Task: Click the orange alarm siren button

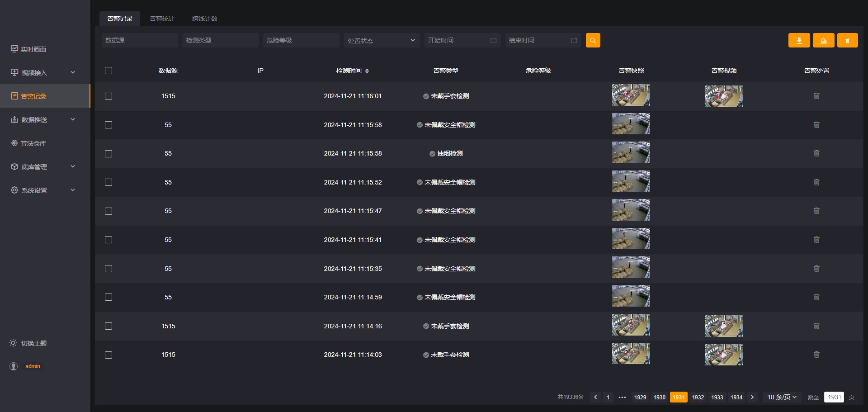Action: [x=823, y=40]
